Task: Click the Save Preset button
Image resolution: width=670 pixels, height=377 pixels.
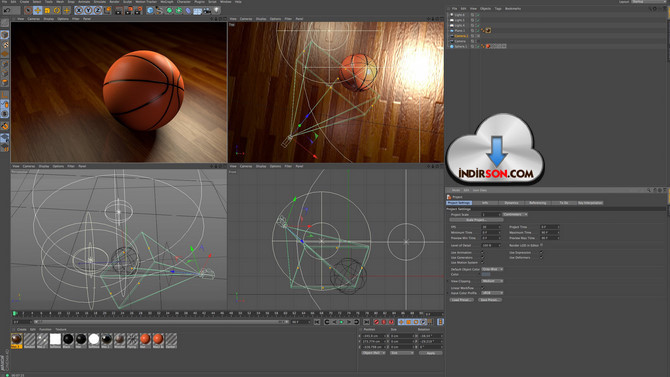Action: 490,300
